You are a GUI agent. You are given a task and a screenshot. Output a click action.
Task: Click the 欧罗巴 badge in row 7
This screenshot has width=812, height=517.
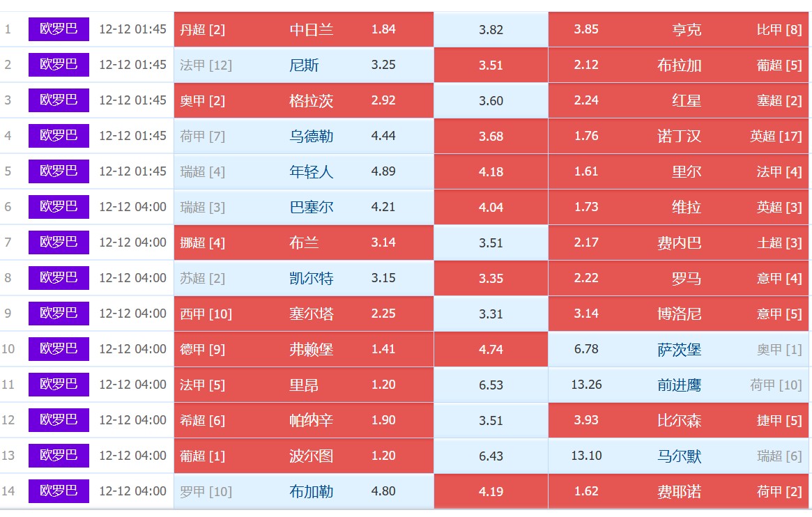[x=59, y=242]
